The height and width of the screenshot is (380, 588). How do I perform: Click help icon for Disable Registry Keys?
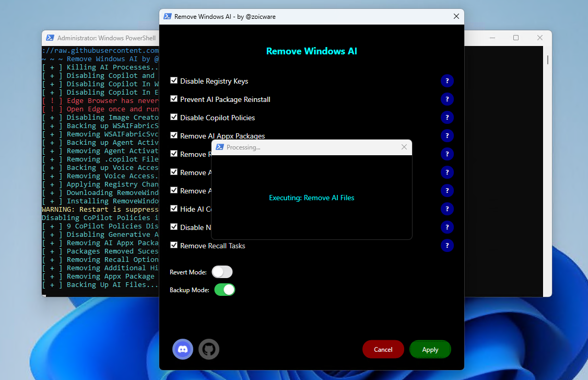(x=447, y=81)
